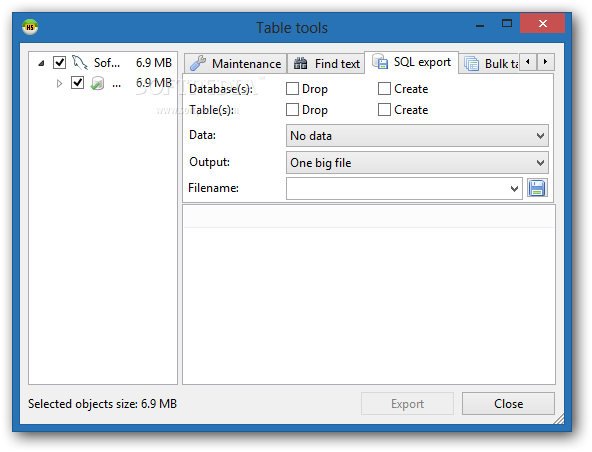Enable Drop for Database(s)
The height and width of the screenshot is (452, 592).
(292, 89)
